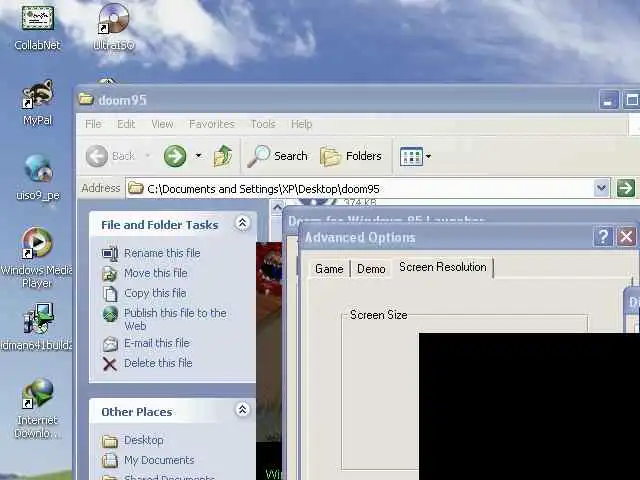This screenshot has width=640, height=480.
Task: Click the folder icon in Address bar
Action: 136,188
